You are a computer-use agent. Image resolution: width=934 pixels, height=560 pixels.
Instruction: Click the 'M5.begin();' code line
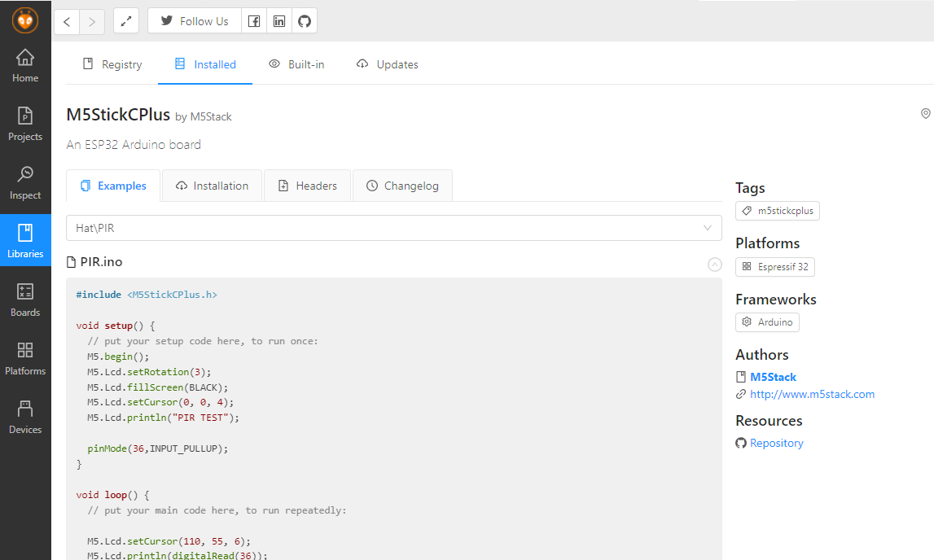[118, 357]
